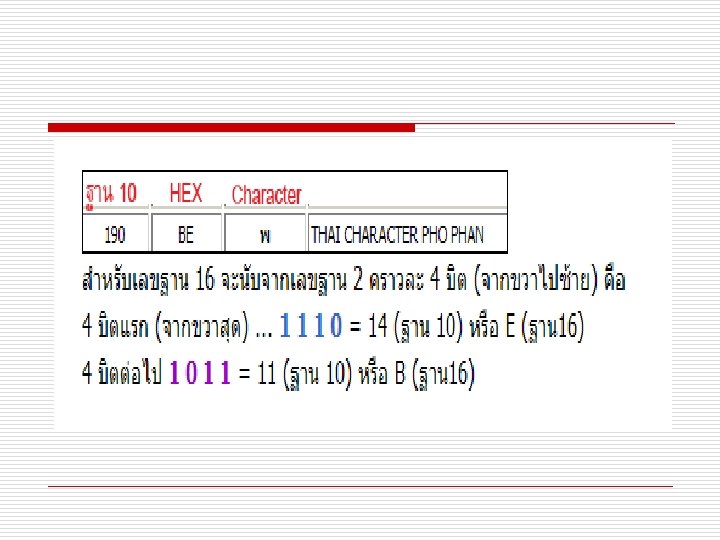Click the text '4 บิตแรก'
The width and height of the screenshot is (720, 540).
(x=115, y=327)
